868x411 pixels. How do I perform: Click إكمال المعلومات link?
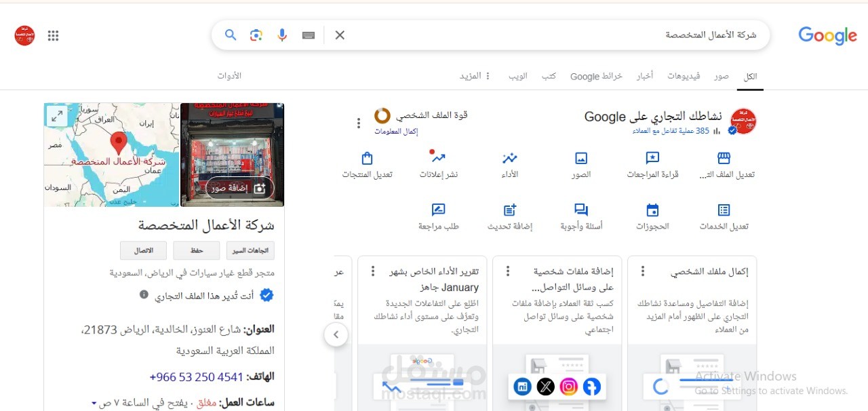[x=397, y=131]
